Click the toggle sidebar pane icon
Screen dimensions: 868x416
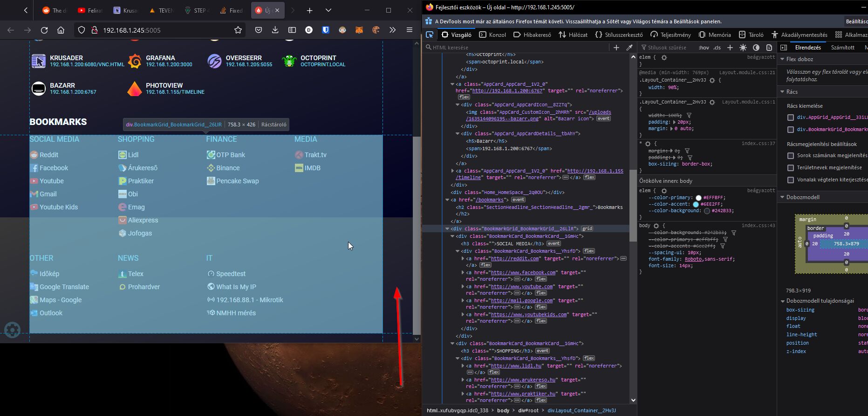click(783, 48)
